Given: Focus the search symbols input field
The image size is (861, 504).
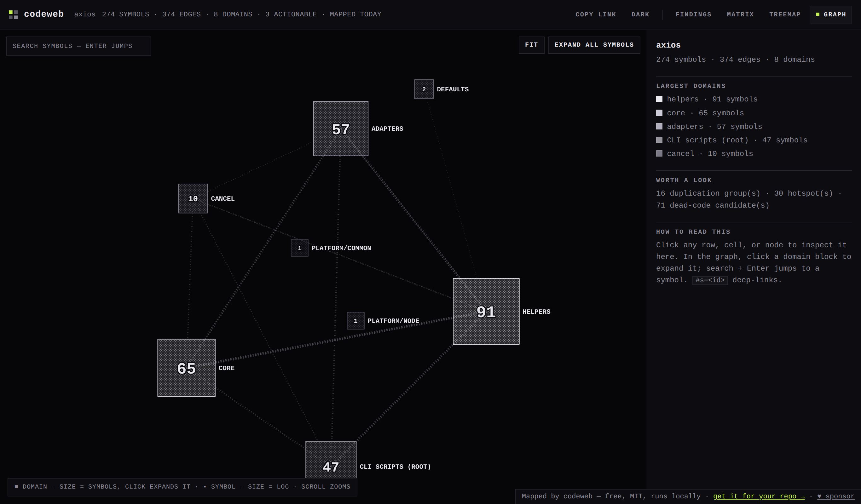Looking at the screenshot, I should pyautogui.click(x=78, y=46).
